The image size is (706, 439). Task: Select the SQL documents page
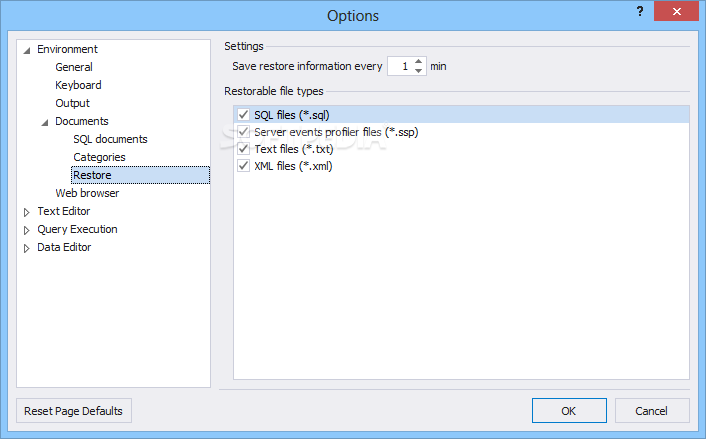(x=110, y=139)
